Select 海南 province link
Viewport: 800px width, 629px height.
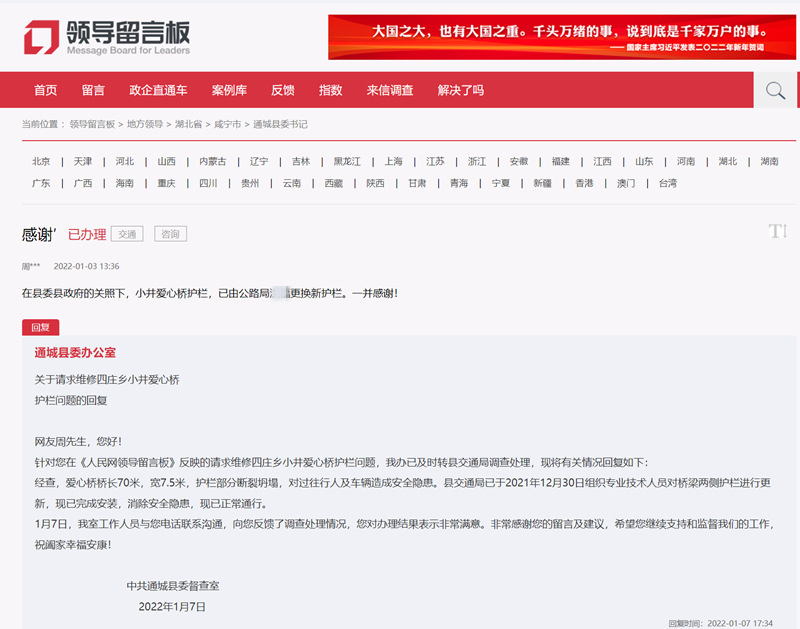[x=124, y=183]
